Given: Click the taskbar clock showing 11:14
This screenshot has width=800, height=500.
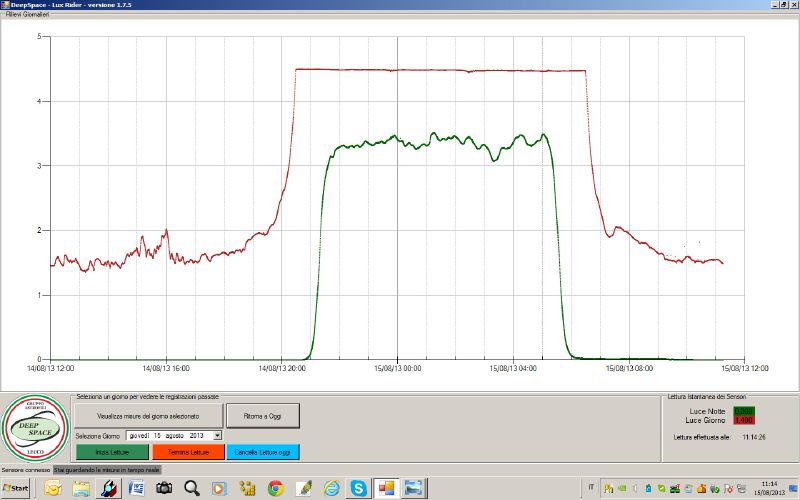Looking at the screenshot, I should click(x=769, y=488).
